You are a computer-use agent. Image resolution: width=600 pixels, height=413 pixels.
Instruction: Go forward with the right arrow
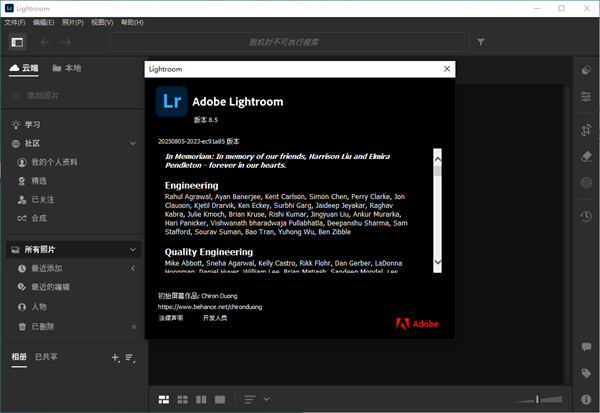[66, 42]
